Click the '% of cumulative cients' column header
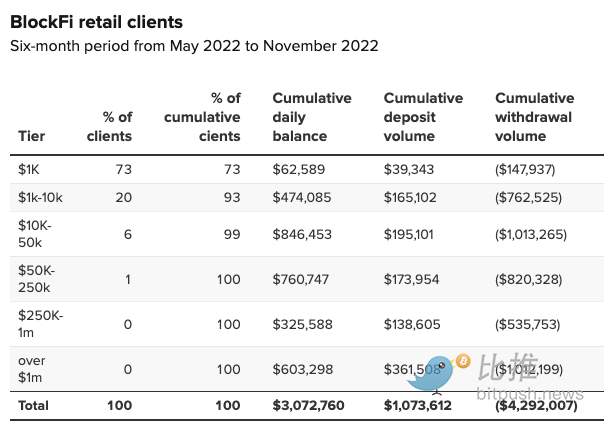604x421 pixels. point(202,117)
